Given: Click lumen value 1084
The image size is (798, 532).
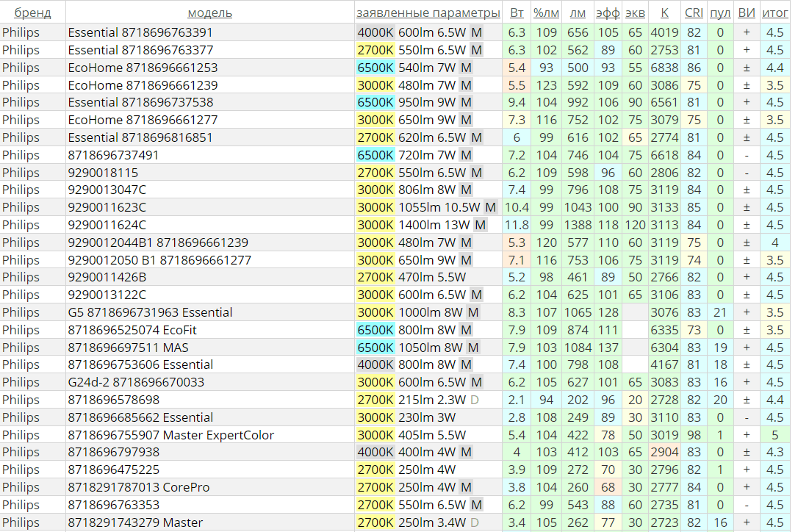Looking at the screenshot, I should point(578,348).
